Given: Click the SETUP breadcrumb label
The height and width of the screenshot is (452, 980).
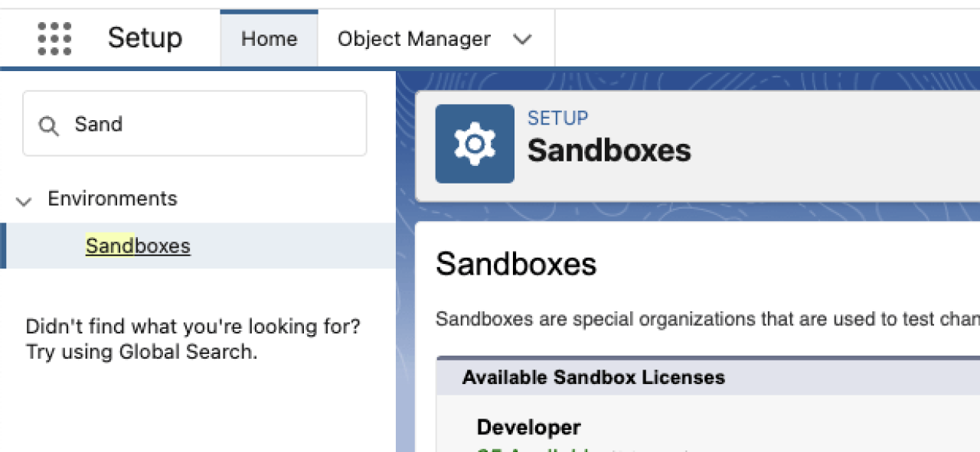Looking at the screenshot, I should 557,118.
